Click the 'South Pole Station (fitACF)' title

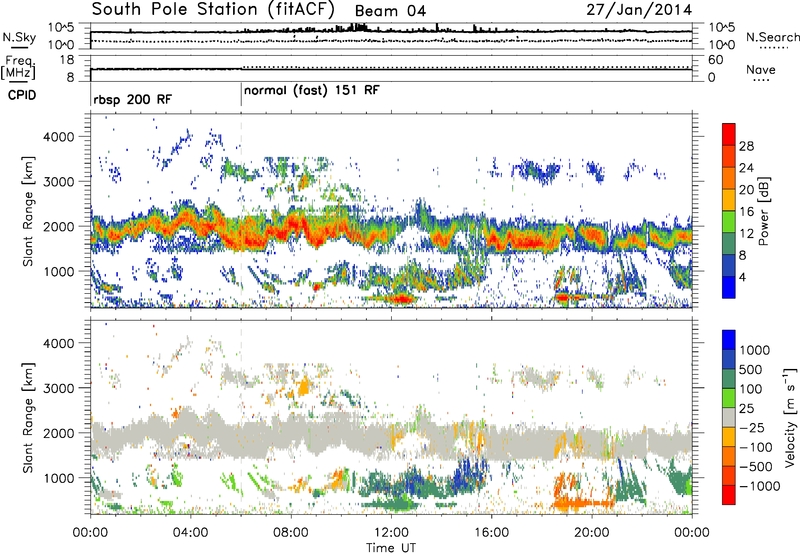213,10
